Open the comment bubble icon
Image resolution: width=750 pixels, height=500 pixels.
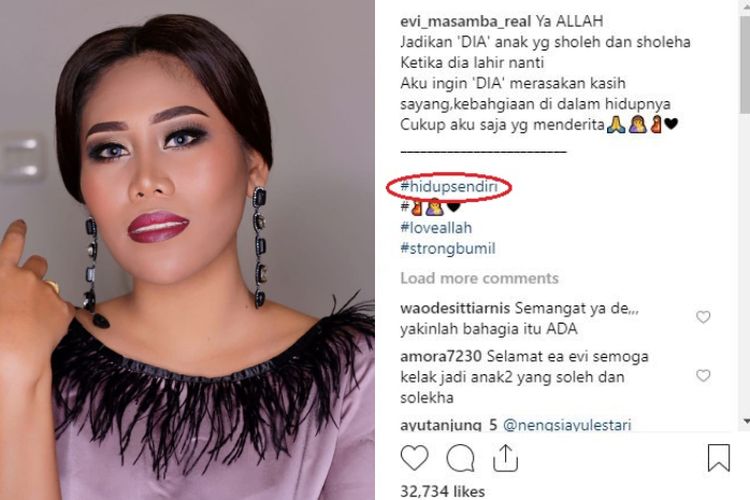[x=460, y=458]
